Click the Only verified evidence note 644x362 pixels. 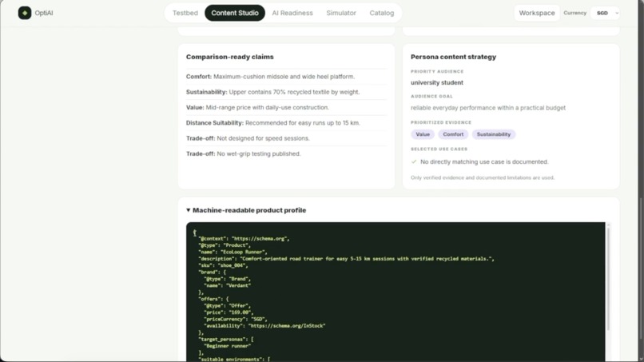click(x=482, y=177)
